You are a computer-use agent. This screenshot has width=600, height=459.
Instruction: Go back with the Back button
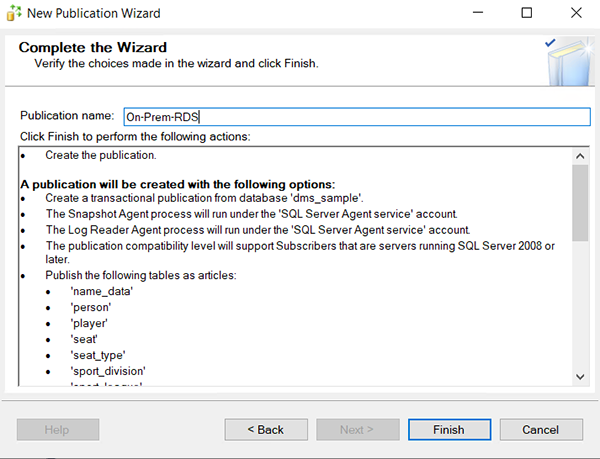[x=265, y=430]
